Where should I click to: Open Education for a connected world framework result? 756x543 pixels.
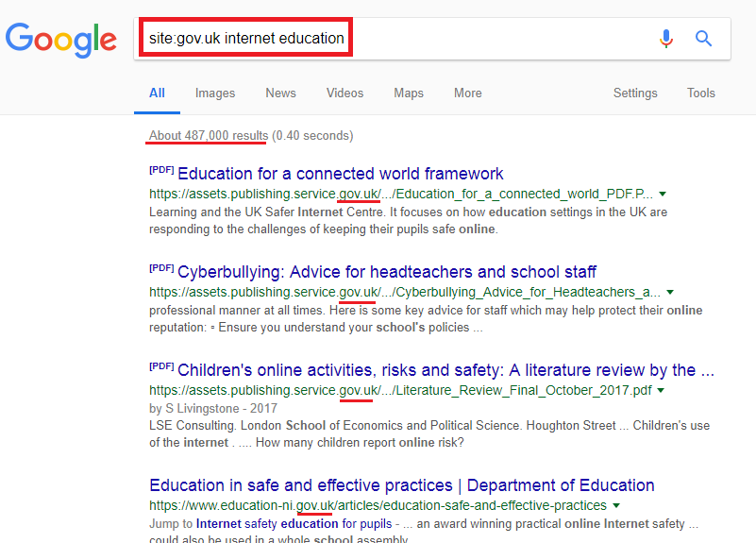point(341,174)
